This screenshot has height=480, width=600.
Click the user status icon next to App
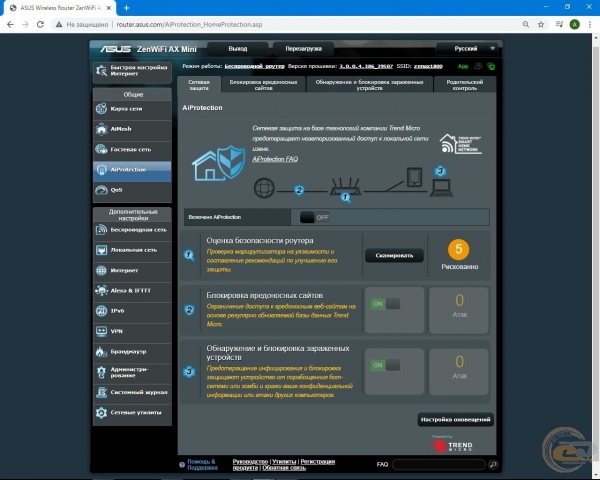pyautogui.click(x=478, y=66)
